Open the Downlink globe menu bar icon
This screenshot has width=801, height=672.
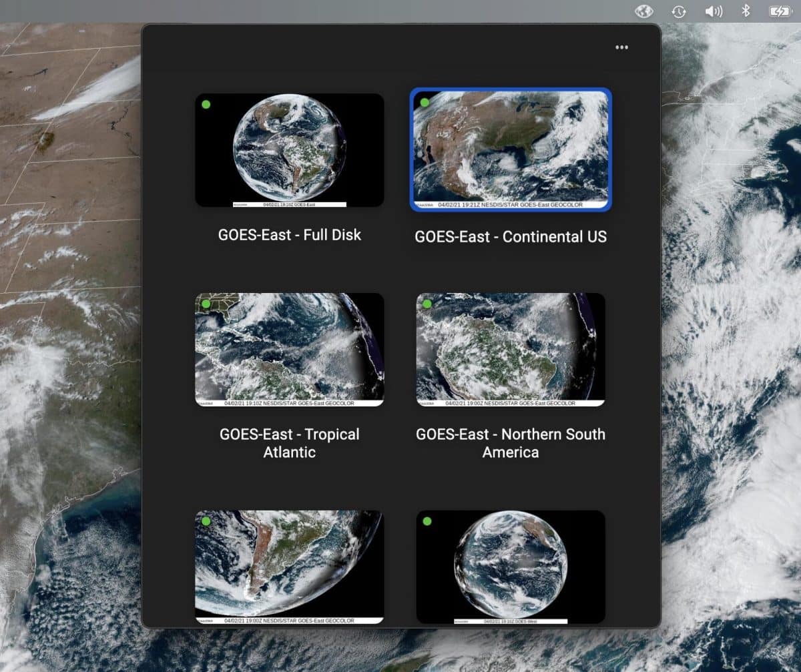tap(643, 11)
